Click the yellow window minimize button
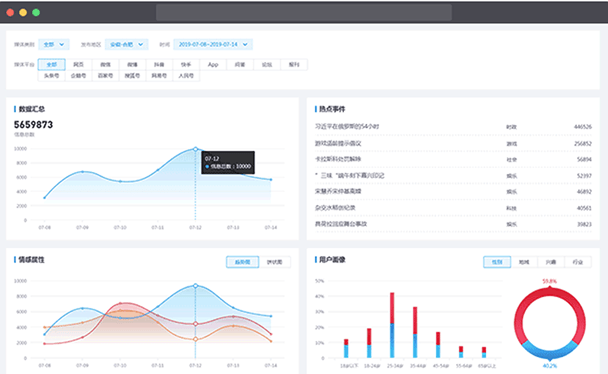 click(x=23, y=12)
